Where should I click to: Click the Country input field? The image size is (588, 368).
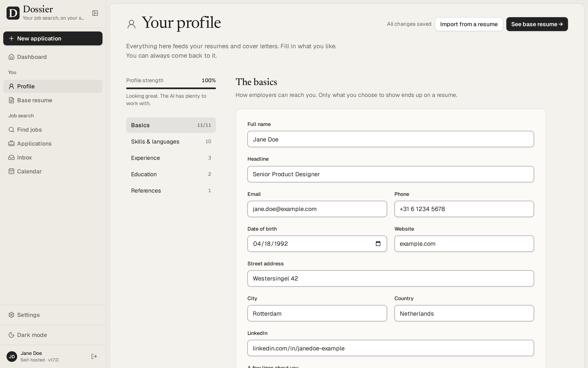tap(464, 313)
